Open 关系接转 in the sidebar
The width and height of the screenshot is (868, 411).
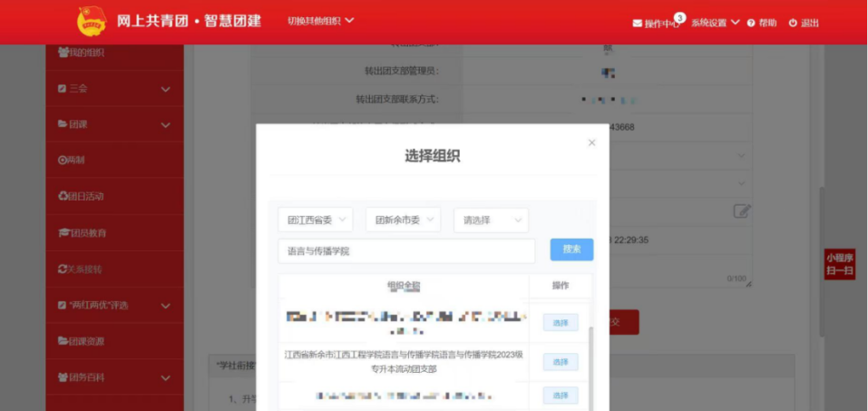point(81,269)
